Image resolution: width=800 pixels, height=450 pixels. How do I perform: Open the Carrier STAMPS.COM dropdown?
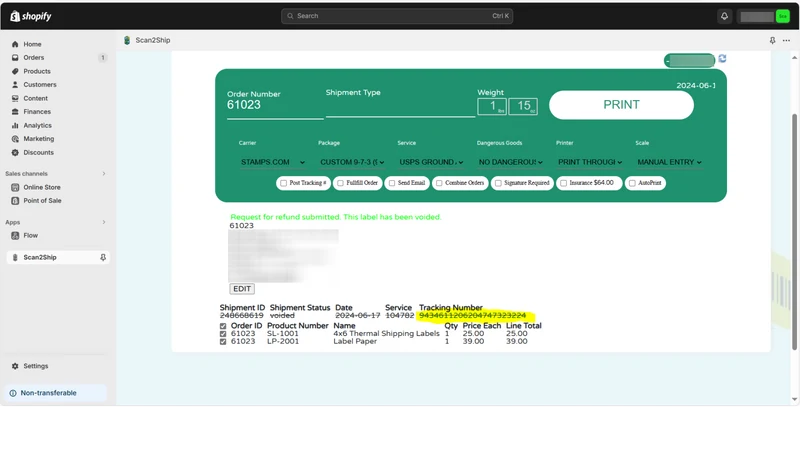(272, 162)
